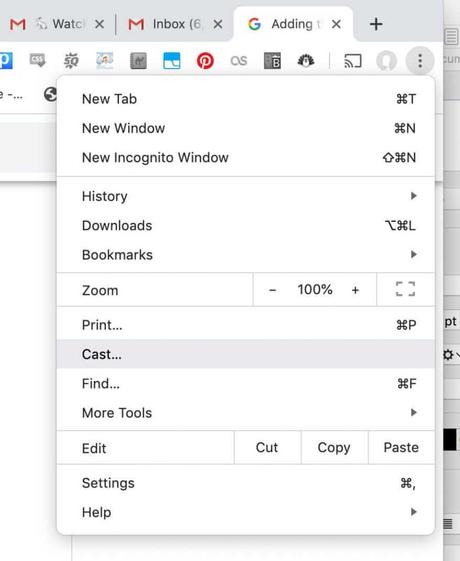Click the Pinterest extension icon
The width and height of the screenshot is (460, 561).
pyautogui.click(x=205, y=61)
